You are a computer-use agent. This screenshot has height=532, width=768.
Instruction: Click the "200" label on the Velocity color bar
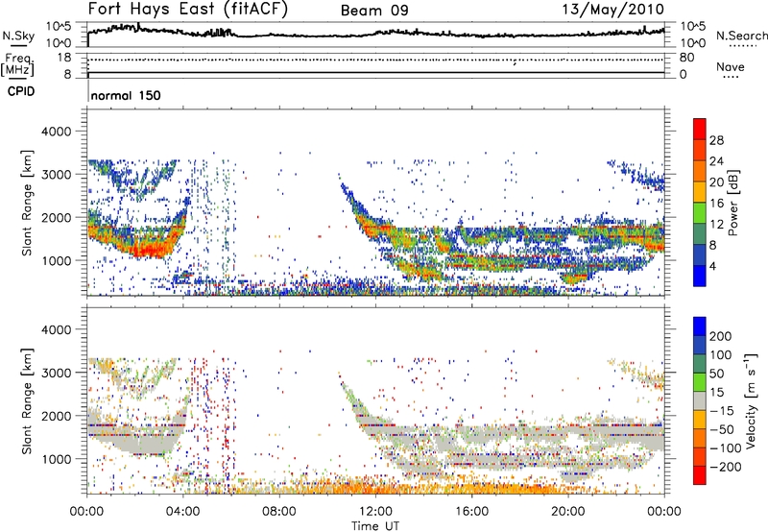coord(721,336)
